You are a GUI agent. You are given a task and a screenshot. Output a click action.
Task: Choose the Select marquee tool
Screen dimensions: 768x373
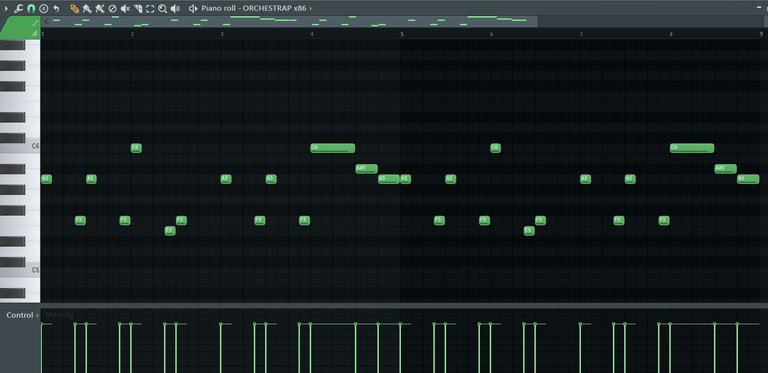pyautogui.click(x=150, y=8)
